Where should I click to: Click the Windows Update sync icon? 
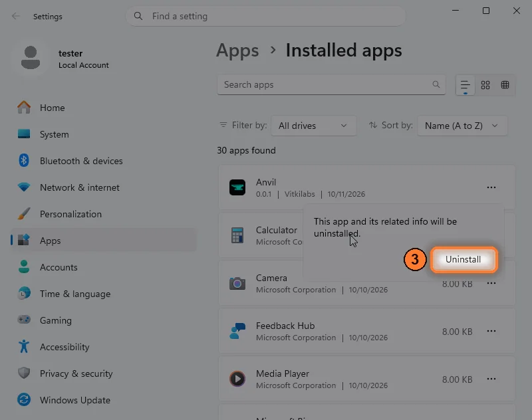24,399
